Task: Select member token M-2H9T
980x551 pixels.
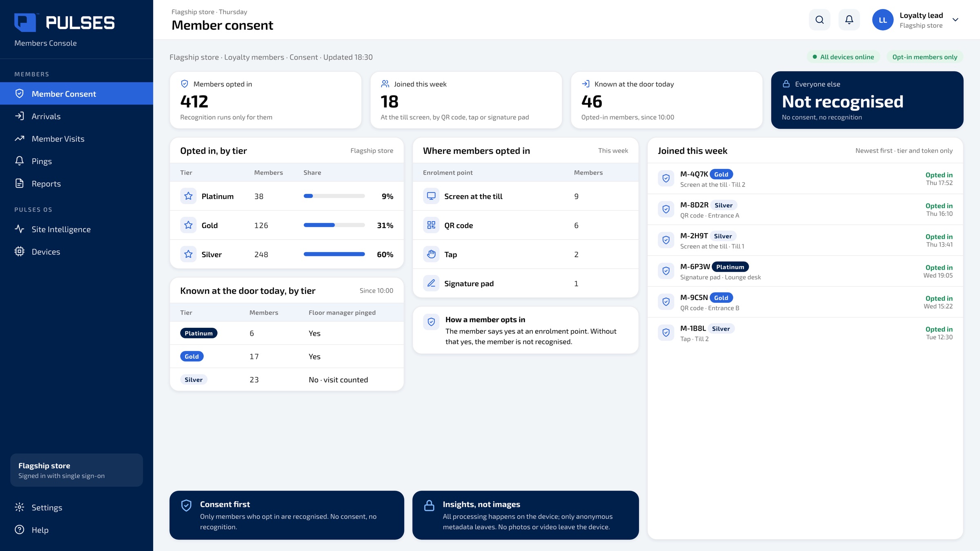Action: click(694, 236)
